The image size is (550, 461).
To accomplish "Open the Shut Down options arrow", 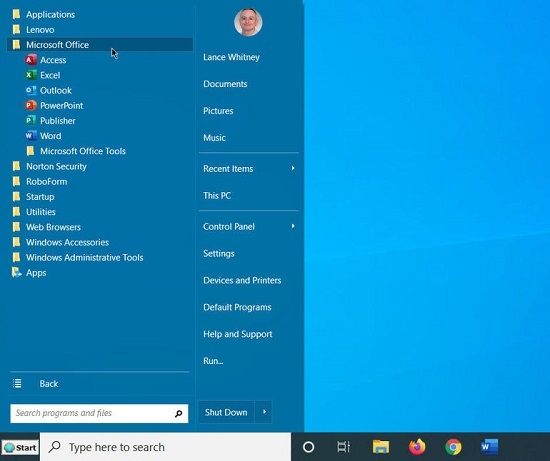I will point(264,412).
